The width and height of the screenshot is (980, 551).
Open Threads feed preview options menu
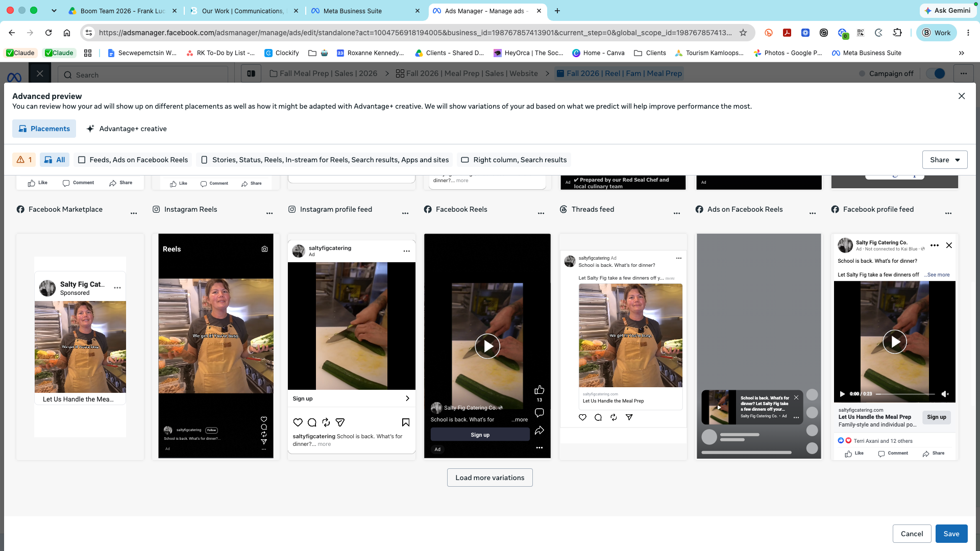pyautogui.click(x=677, y=213)
